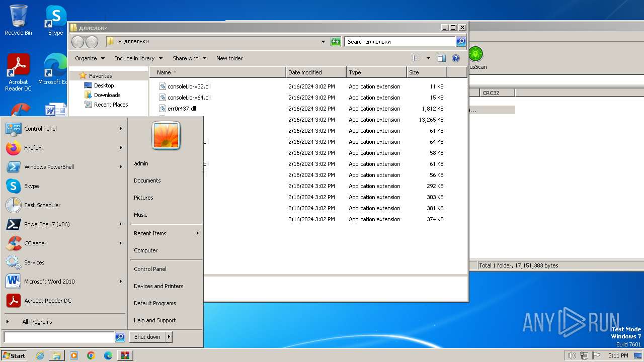Click the Start button on the taskbar
The image size is (644, 362).
pos(14,355)
